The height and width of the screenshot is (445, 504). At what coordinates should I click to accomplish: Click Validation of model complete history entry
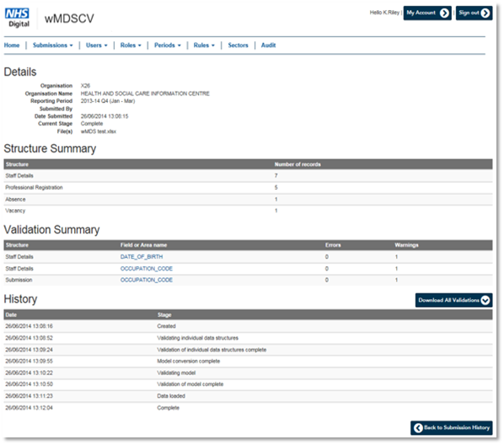(190, 384)
